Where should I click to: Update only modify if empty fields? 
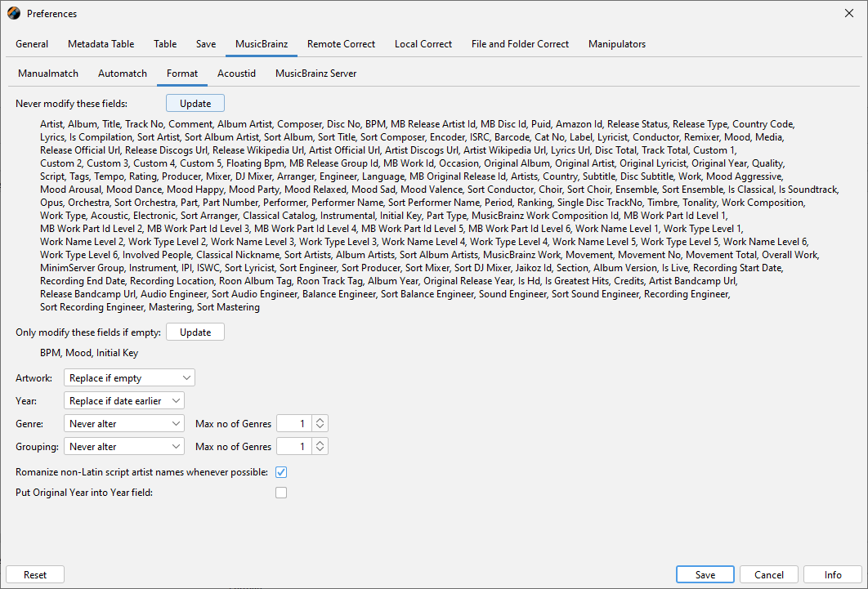pos(195,332)
